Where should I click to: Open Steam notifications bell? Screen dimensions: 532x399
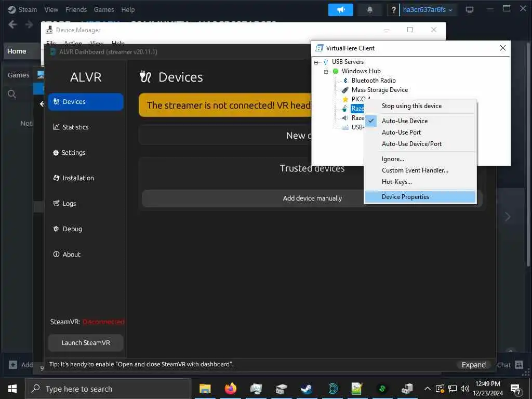pos(370,10)
